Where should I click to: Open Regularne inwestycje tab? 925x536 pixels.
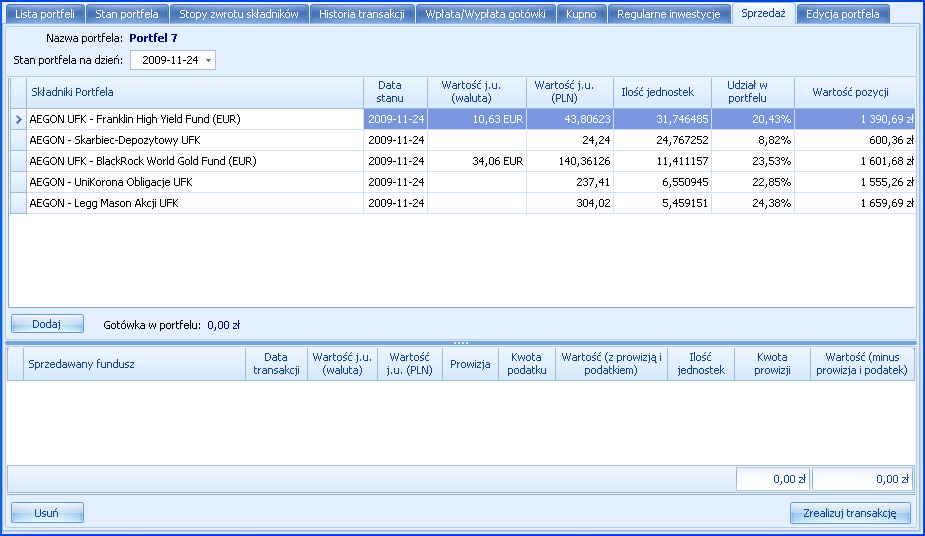click(x=668, y=14)
